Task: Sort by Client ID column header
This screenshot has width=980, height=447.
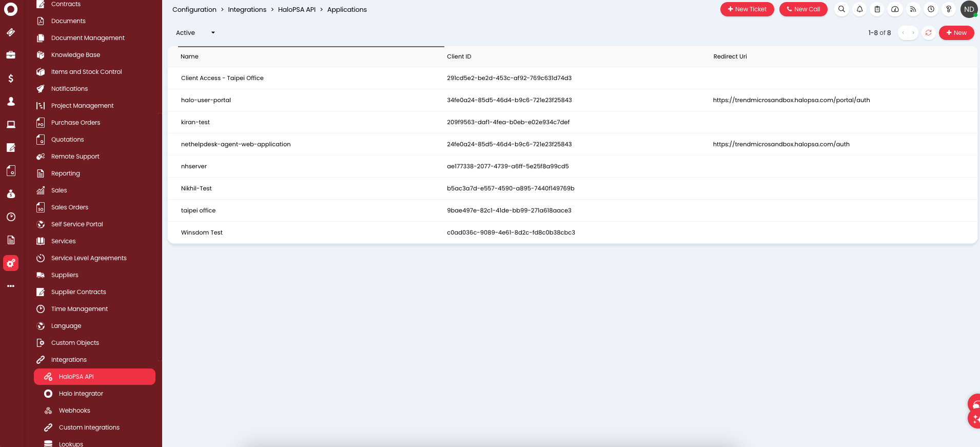Action: coord(459,56)
